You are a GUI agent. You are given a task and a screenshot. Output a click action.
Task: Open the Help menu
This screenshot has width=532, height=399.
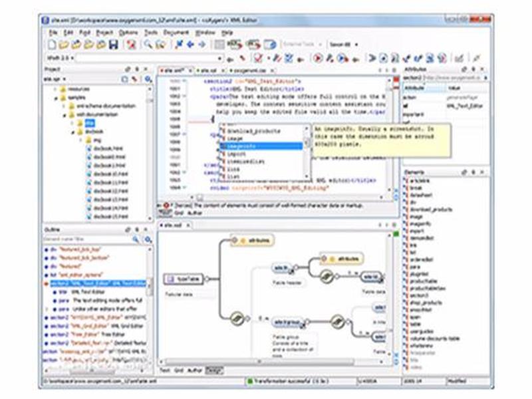pyautogui.click(x=227, y=33)
